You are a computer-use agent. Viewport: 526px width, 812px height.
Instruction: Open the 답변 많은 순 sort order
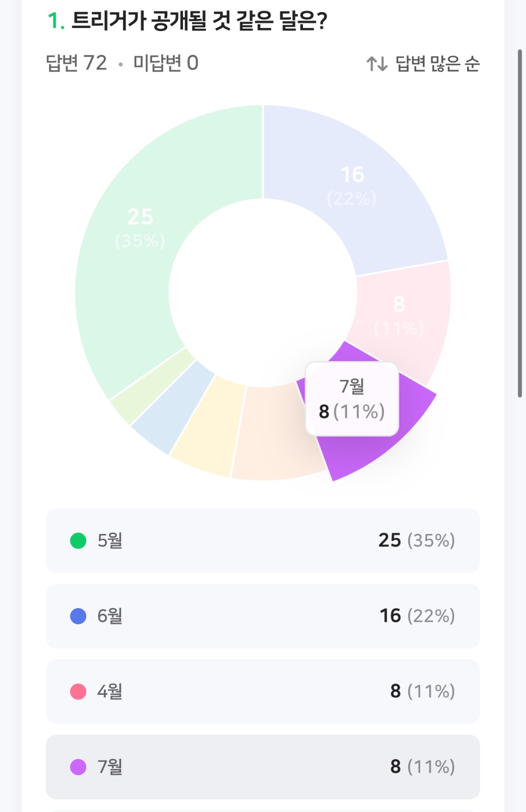point(423,64)
